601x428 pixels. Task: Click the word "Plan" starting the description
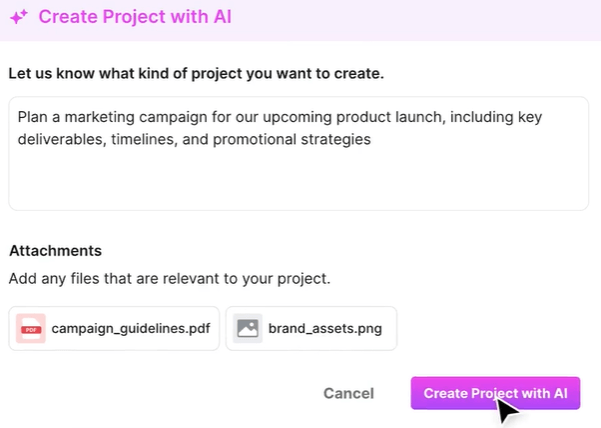point(34,117)
